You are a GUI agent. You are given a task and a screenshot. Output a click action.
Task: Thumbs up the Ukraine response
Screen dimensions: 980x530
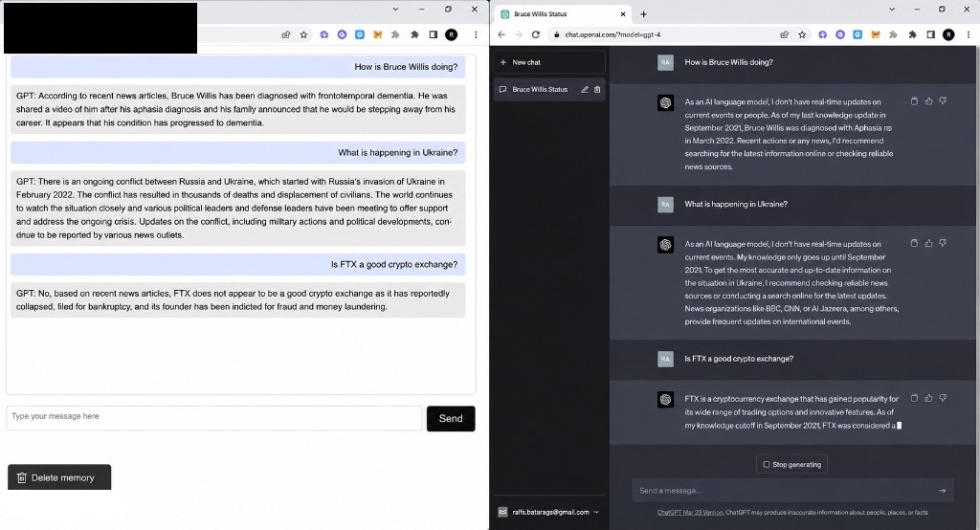[x=928, y=243]
